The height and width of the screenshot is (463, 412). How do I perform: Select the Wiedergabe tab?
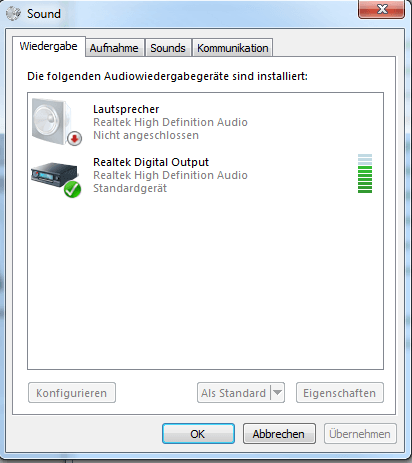(49, 46)
